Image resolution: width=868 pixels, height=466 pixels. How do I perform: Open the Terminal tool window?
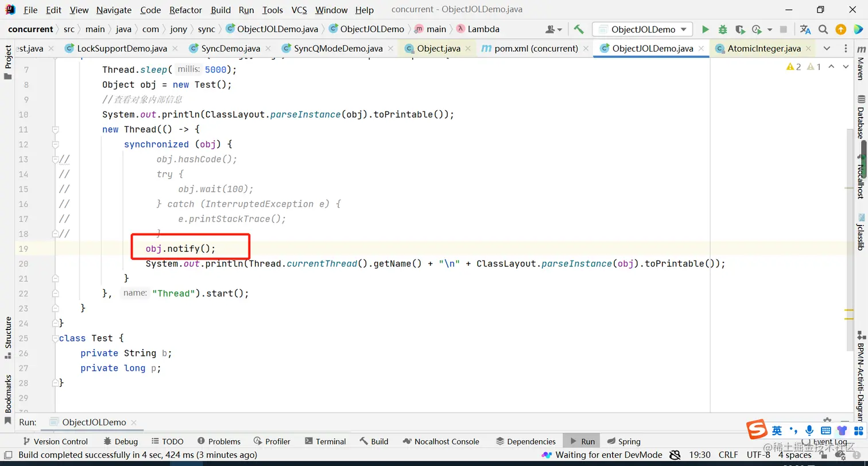pyautogui.click(x=325, y=441)
